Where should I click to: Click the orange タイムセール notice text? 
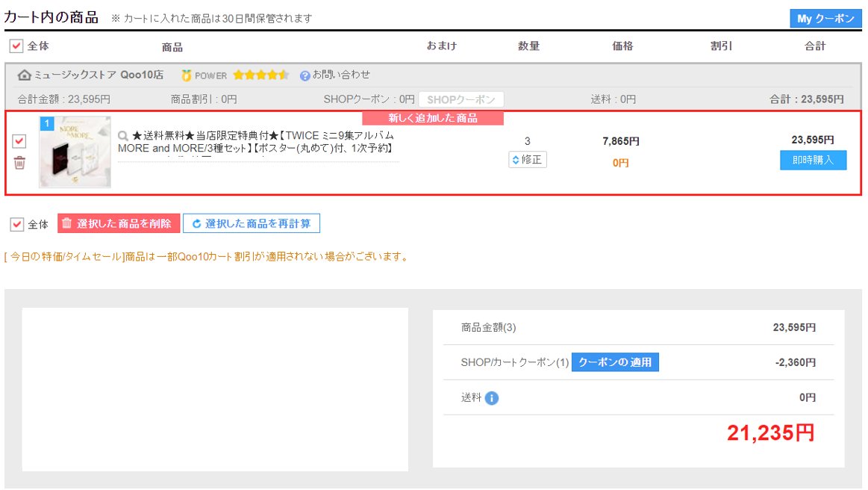[x=207, y=257]
